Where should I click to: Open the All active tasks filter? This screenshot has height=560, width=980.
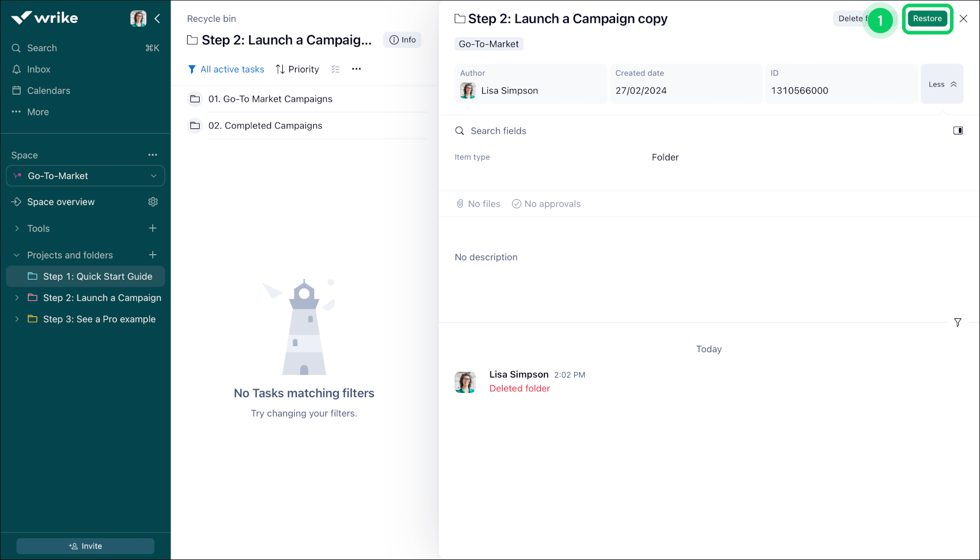pyautogui.click(x=226, y=69)
